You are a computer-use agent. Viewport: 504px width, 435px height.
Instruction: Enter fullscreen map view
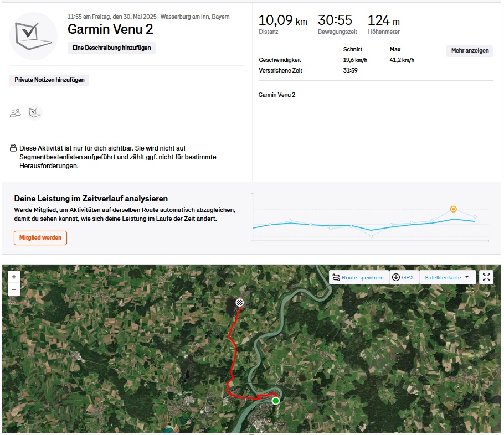(486, 277)
